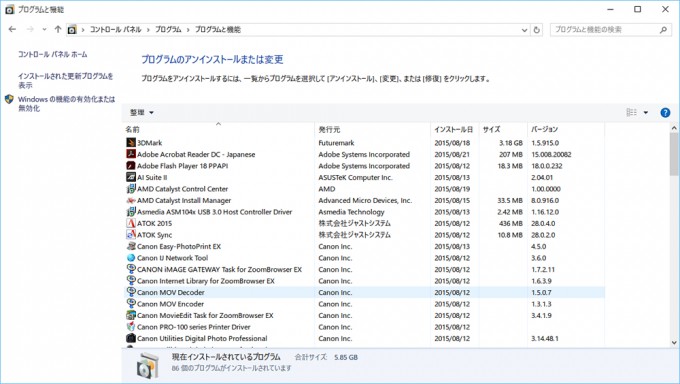Click the vertical scrollbar thumb
Image resolution: width=680 pixels, height=384 pixels.
[x=673, y=154]
